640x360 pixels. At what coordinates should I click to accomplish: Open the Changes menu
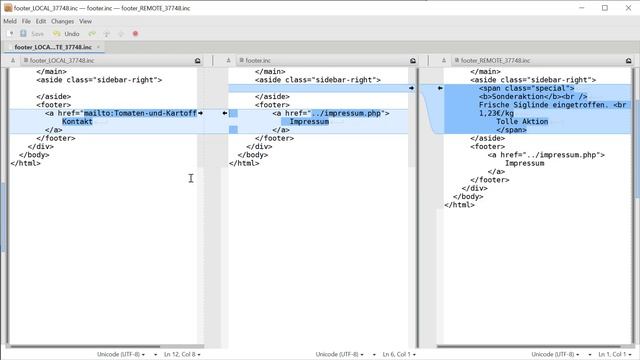point(62,21)
